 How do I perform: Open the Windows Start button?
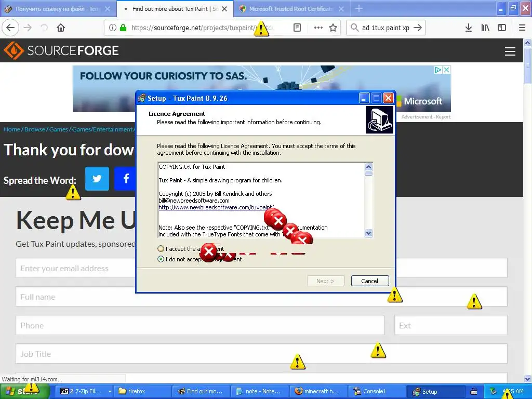(25, 391)
